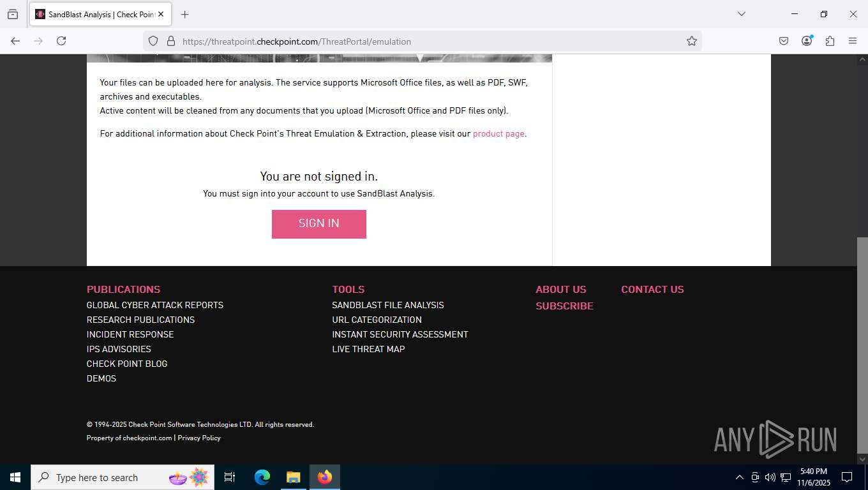Expand the list all tabs chevron

click(x=742, y=14)
